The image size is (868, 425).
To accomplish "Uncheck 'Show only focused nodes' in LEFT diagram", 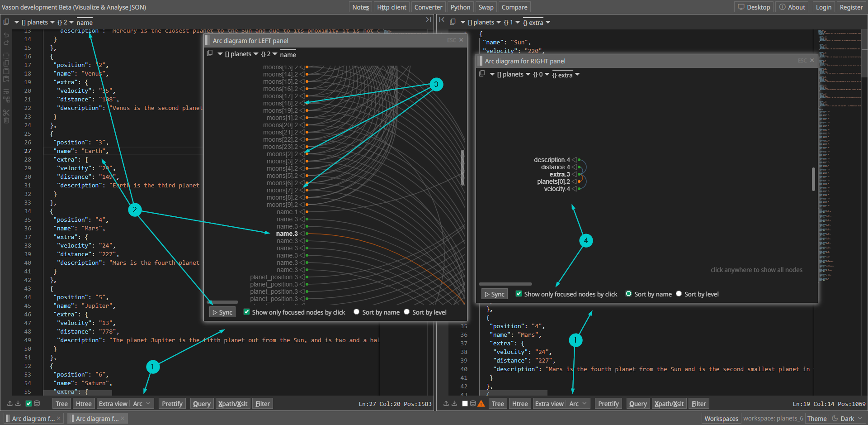I will (x=247, y=312).
